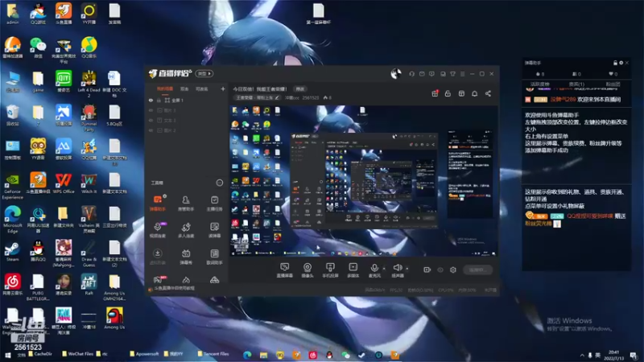Toggle the lock in 弹幕助手 floating window
This screenshot has width=644, height=362.
(x=615, y=63)
